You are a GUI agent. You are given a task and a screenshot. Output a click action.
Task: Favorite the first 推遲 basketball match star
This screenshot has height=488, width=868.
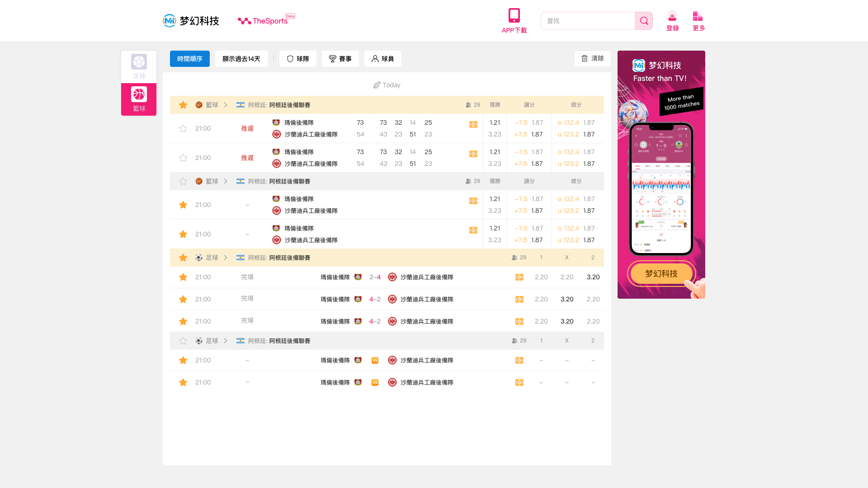tap(183, 128)
